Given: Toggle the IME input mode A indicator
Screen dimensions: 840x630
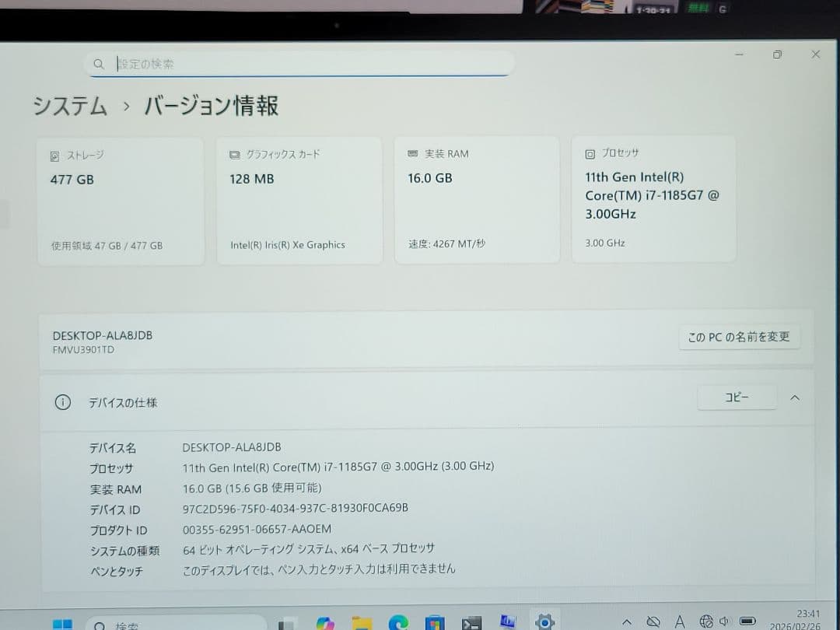Looking at the screenshot, I should (680, 621).
